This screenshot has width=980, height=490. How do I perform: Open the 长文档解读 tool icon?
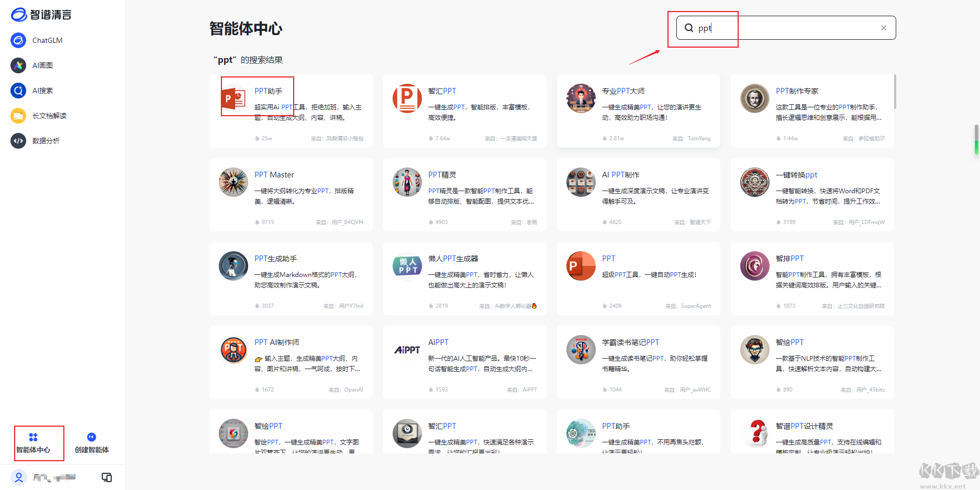[18, 115]
